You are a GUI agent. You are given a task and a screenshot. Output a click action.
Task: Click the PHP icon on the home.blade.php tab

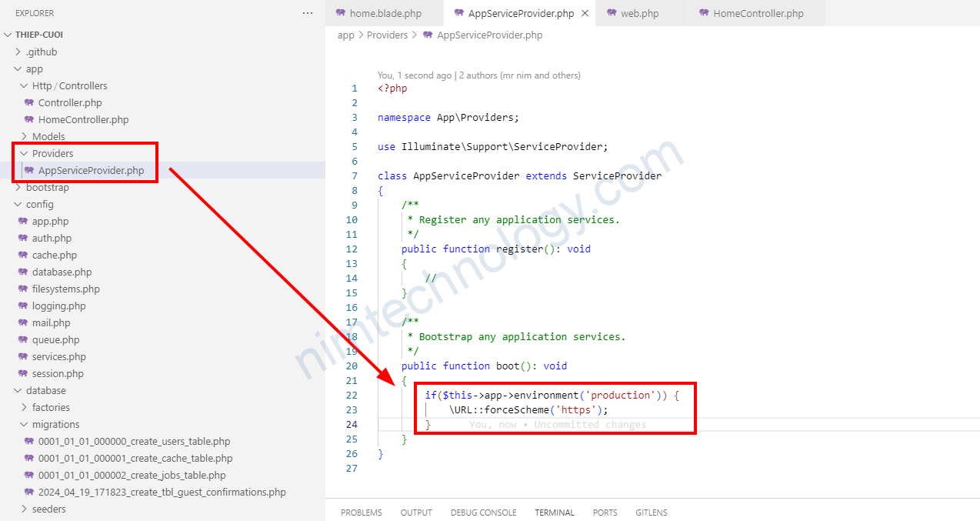pyautogui.click(x=341, y=13)
